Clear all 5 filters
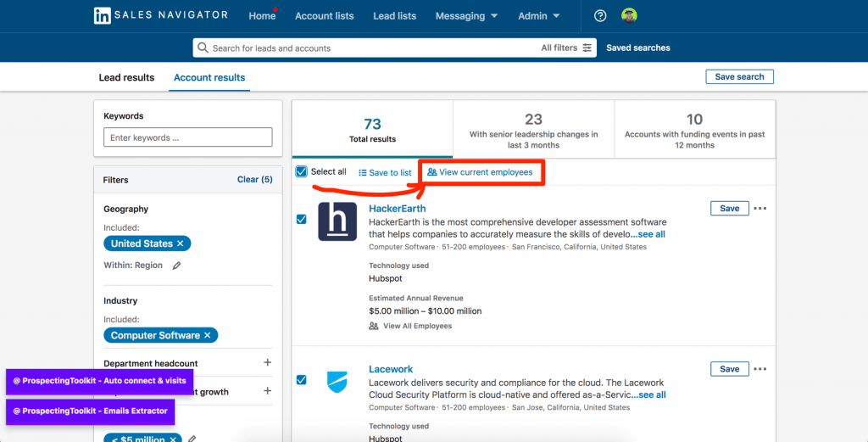868x442 pixels. tap(254, 180)
